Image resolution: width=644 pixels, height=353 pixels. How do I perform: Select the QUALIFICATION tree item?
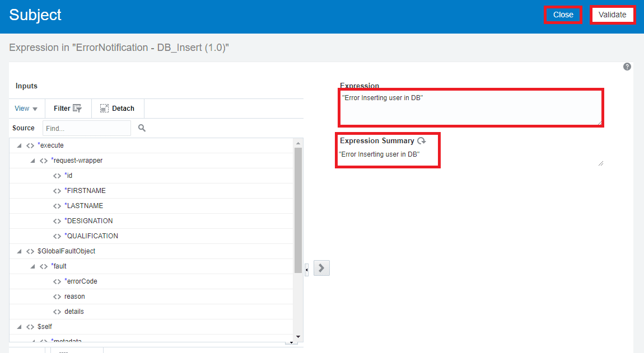tap(90, 236)
